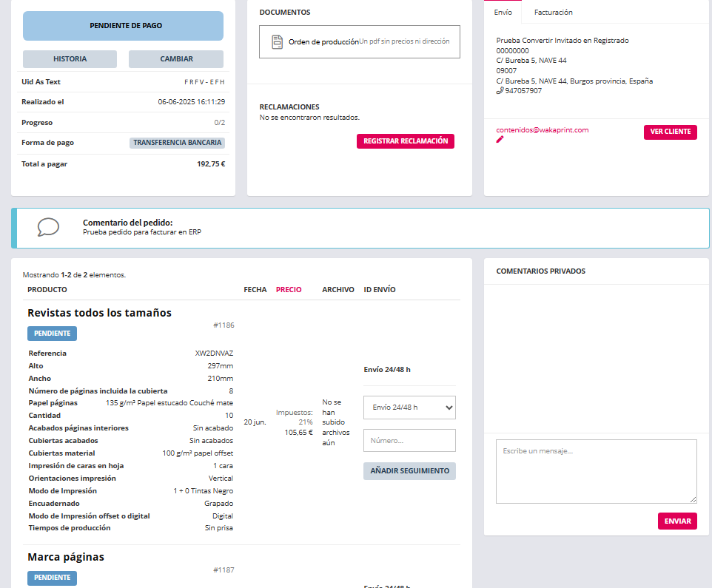Screen dimensions: 712x588
Task: Sort the table by PRECIO column
Action: tap(289, 290)
